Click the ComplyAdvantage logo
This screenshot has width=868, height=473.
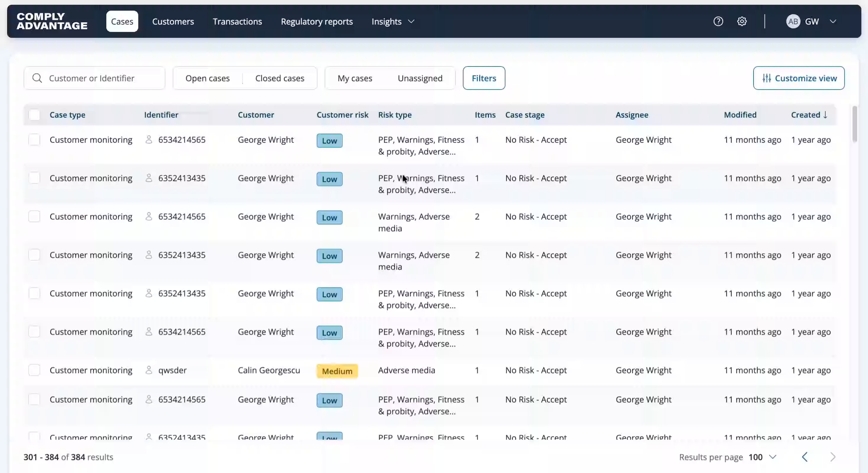coord(52,21)
